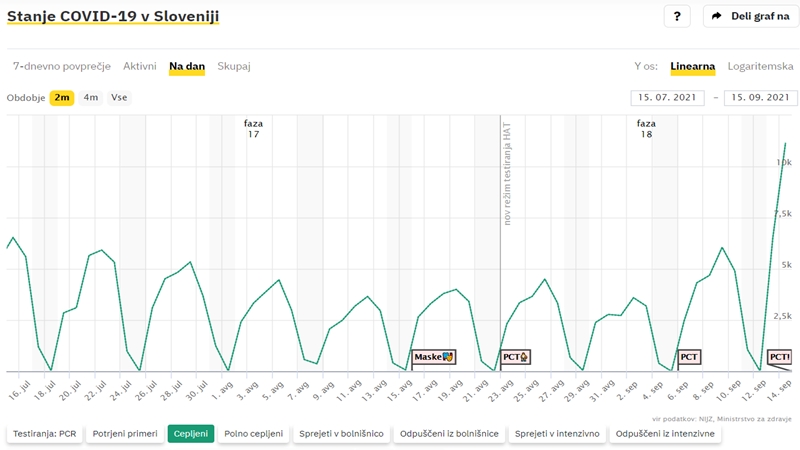The width and height of the screenshot is (800, 450).
Task: Select the PCT! flag marker near 14. sep
Action: click(780, 357)
